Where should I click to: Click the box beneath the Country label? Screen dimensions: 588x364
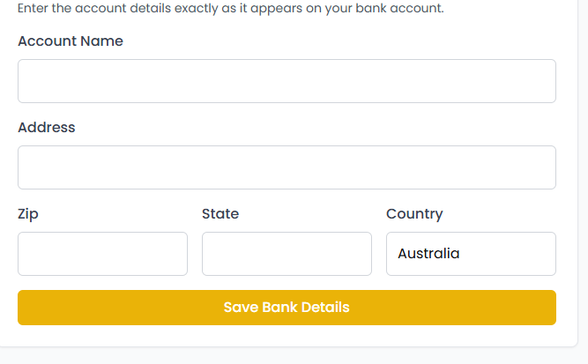tap(471, 254)
